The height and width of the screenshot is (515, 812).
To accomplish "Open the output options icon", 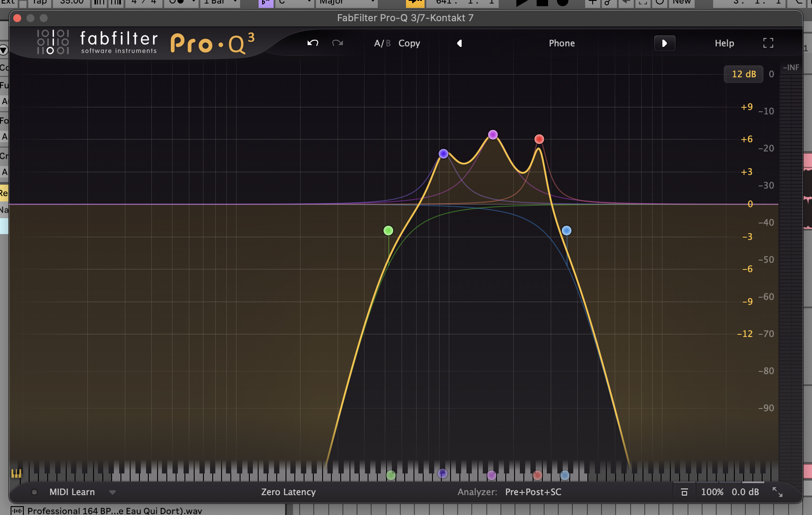I will (x=684, y=492).
